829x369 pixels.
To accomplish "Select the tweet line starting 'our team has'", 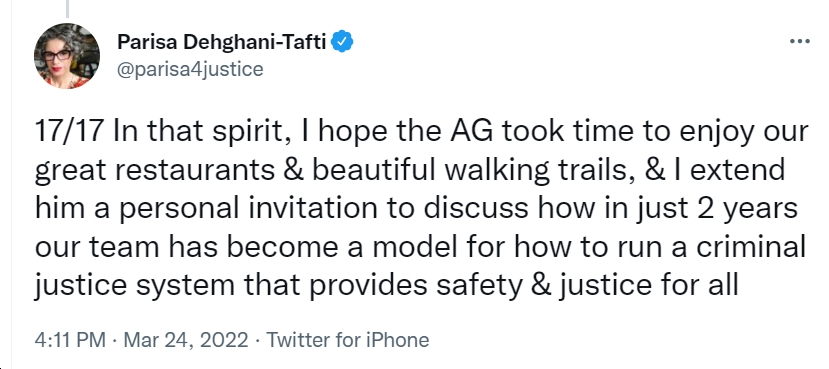I will click(420, 247).
